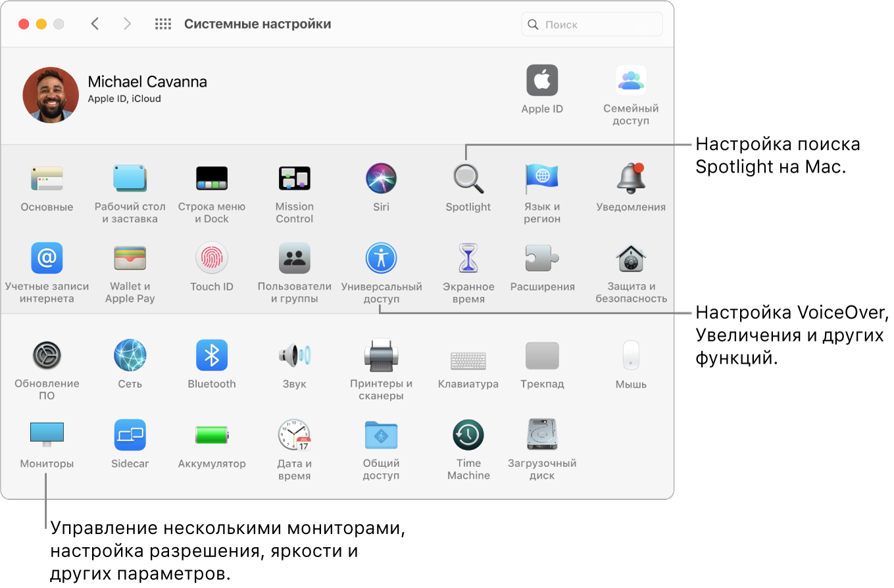The image size is (894, 588).
Task: Open Sidecar preferences icon
Action: coord(130,435)
